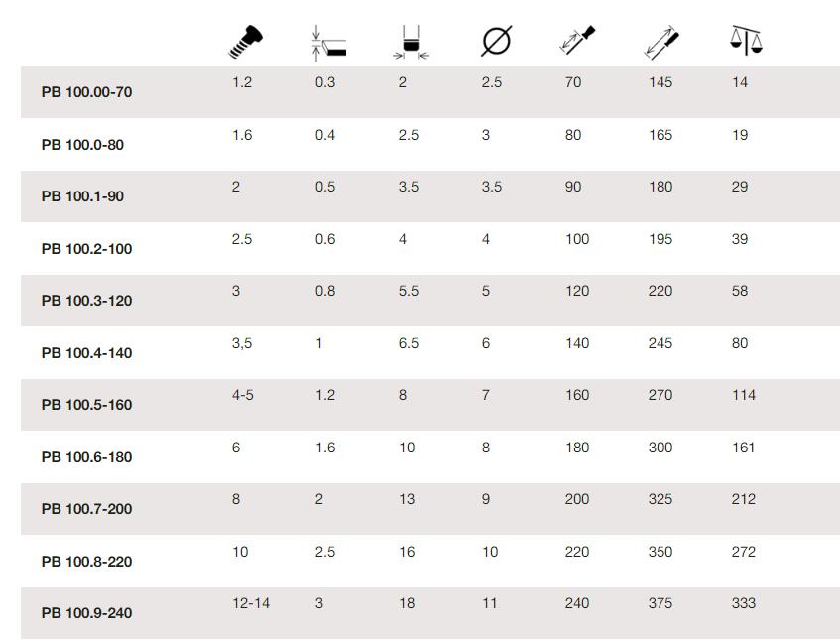Screen dimensions: 840x640
Task: Open the PB 100.5-160 item
Action: 86,404
